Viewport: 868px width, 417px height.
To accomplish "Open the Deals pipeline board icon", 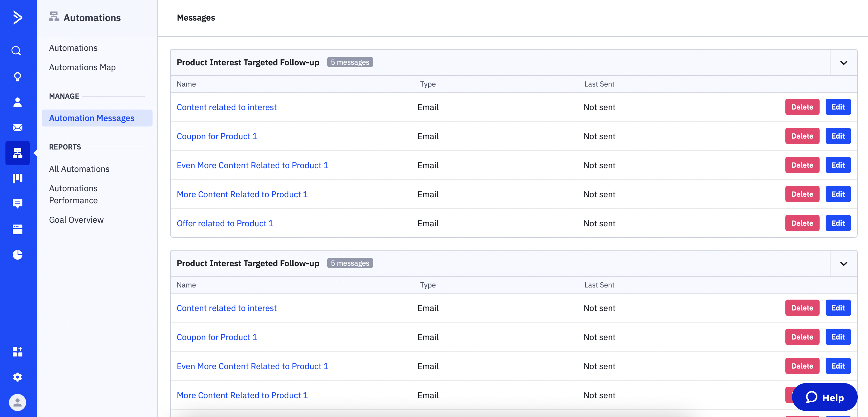I will [x=17, y=178].
